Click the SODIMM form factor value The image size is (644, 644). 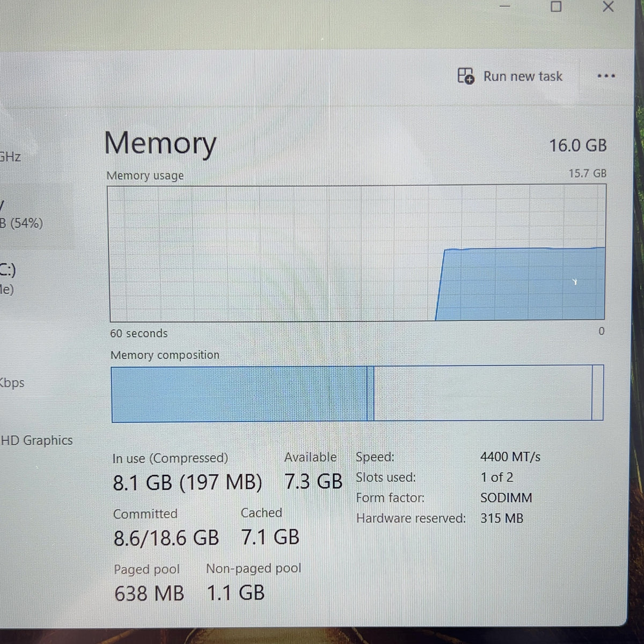(506, 497)
